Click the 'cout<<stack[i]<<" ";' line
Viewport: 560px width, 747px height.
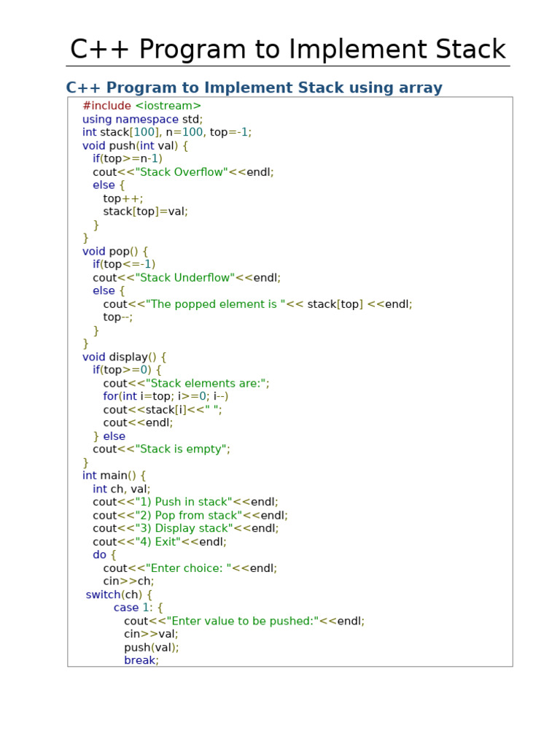pos(163,410)
